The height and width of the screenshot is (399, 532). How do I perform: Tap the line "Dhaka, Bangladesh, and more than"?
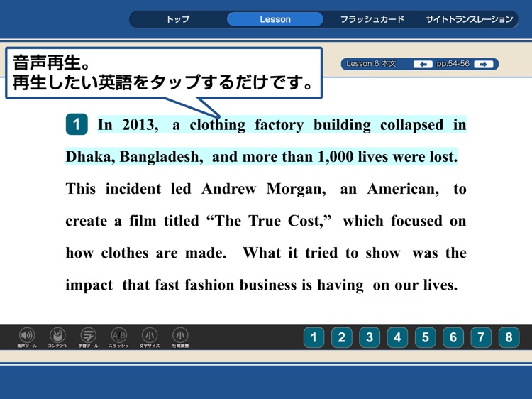pyautogui.click(x=261, y=156)
